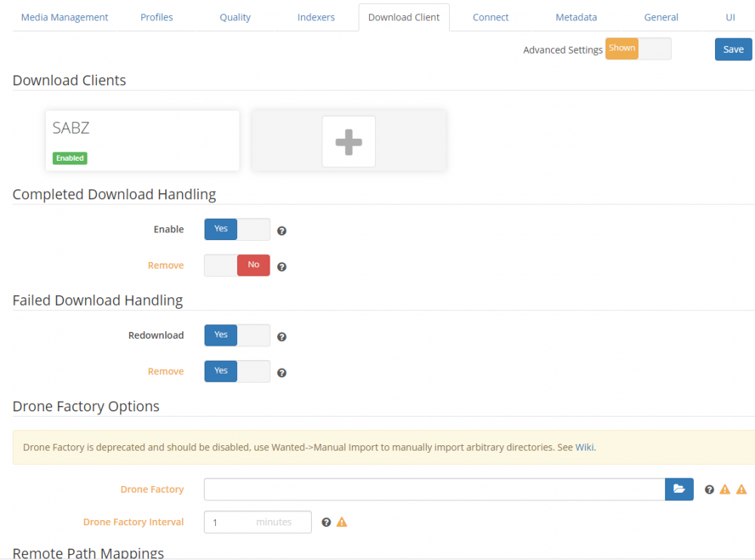This screenshot has width=755, height=560.
Task: Click help icon next to Redownload toggle
Action: point(282,337)
